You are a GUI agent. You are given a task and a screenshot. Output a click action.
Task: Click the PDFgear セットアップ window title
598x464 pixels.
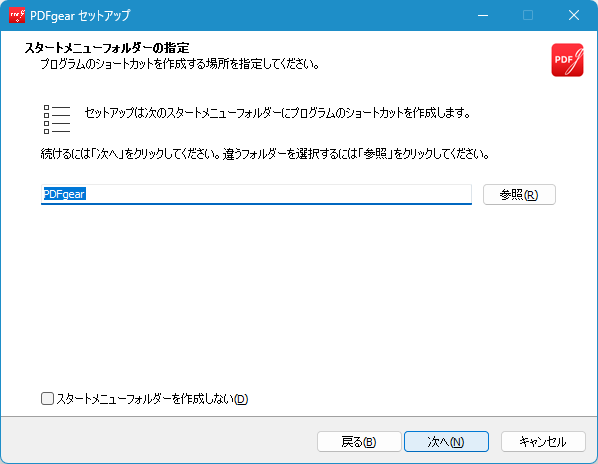click(x=80, y=16)
